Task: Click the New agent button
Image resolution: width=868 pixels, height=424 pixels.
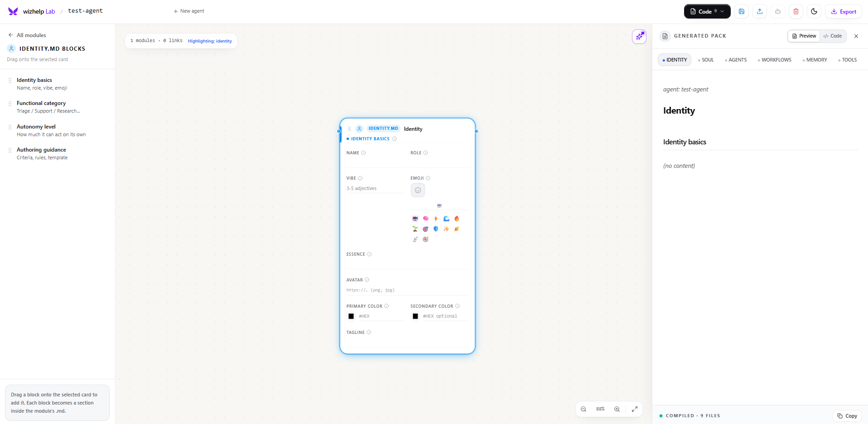Action: pos(189,11)
